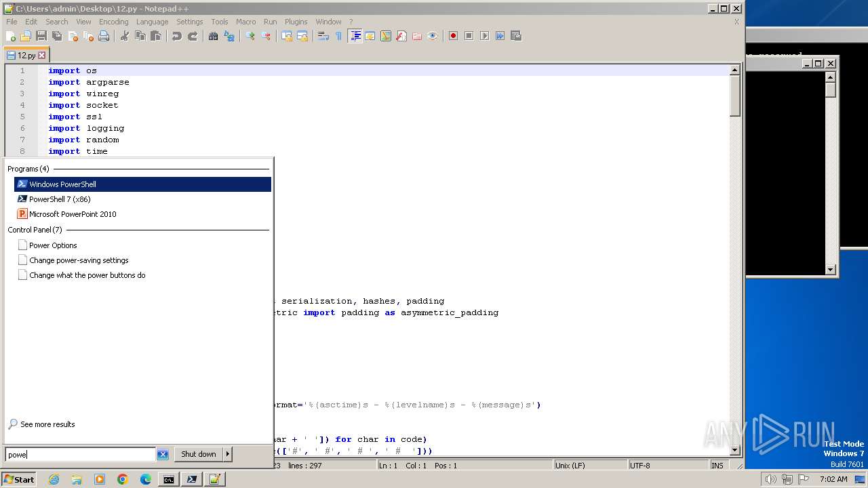Open the user-defined language icon

[370, 36]
